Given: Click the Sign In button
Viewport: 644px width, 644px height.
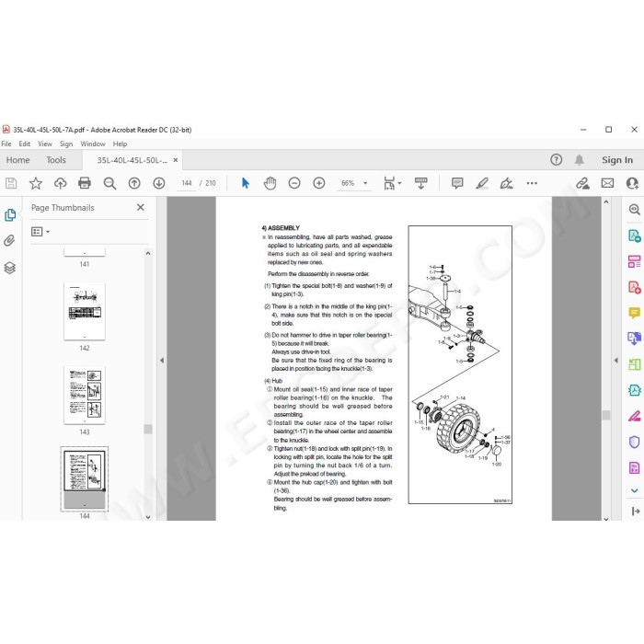Looking at the screenshot, I should tap(617, 160).
